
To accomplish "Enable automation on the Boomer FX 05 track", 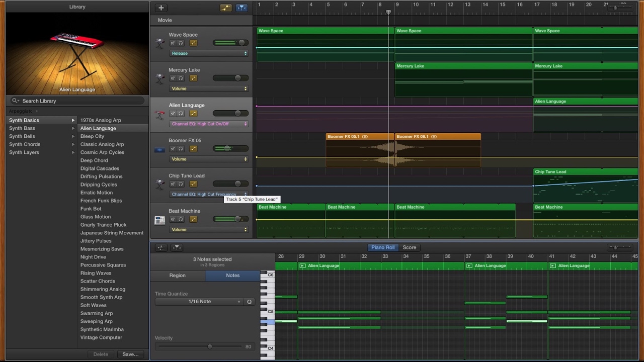I will pyautogui.click(x=193, y=148).
